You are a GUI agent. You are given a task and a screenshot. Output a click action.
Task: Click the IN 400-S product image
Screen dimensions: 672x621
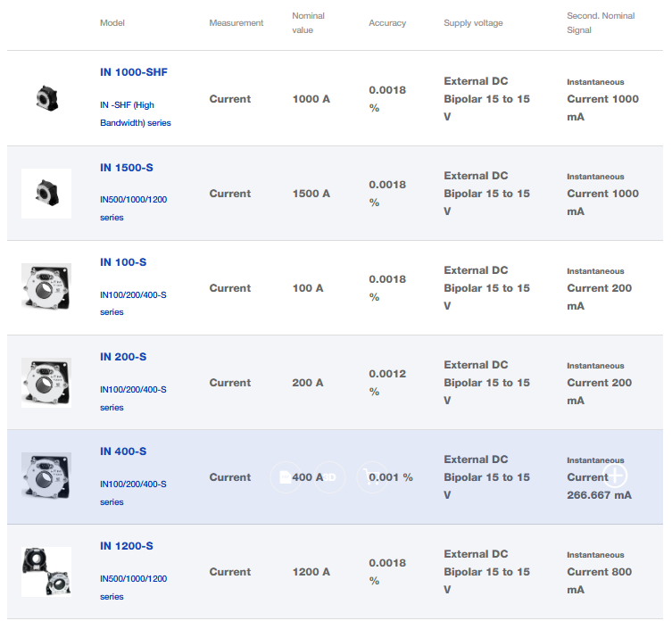(46, 476)
